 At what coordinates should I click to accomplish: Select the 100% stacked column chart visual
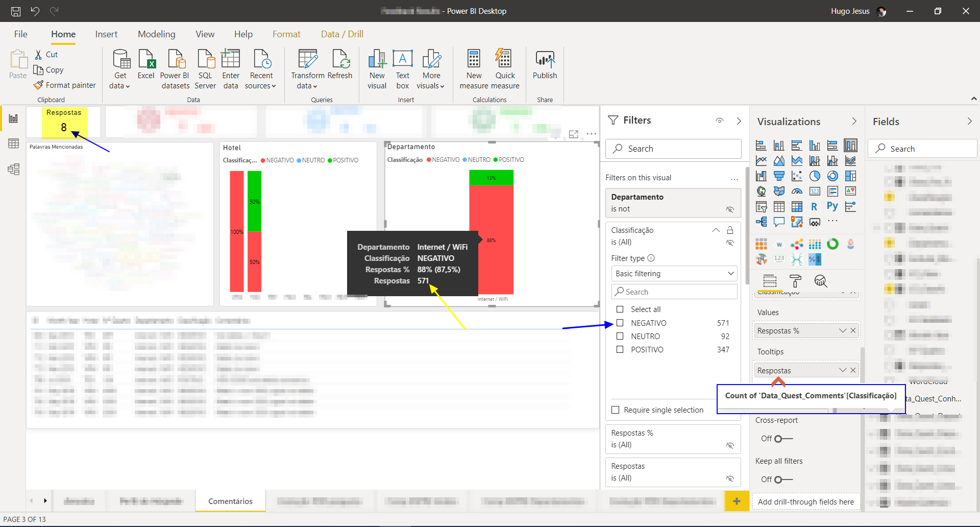pyautogui.click(x=850, y=146)
